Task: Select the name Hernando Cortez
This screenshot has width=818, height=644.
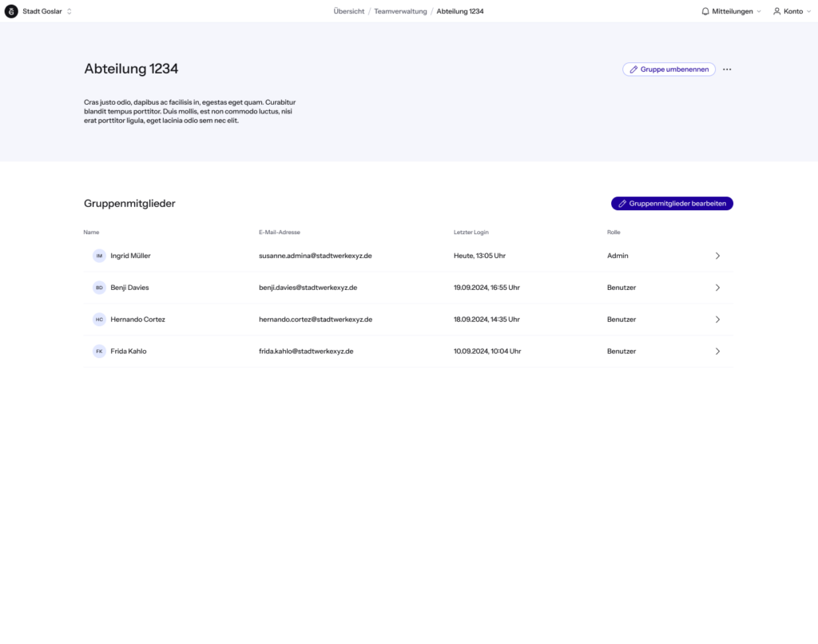Action: [137, 320]
